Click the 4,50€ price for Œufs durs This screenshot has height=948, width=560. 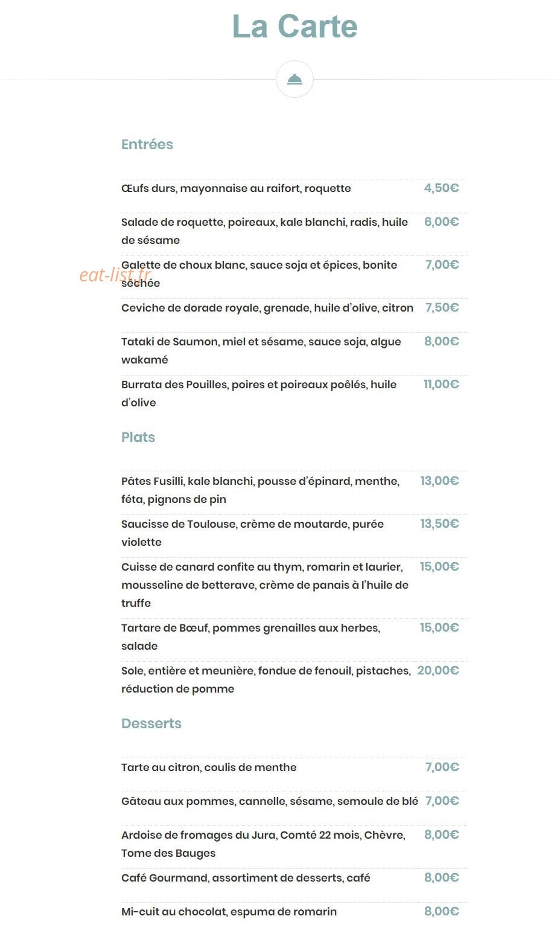[441, 188]
